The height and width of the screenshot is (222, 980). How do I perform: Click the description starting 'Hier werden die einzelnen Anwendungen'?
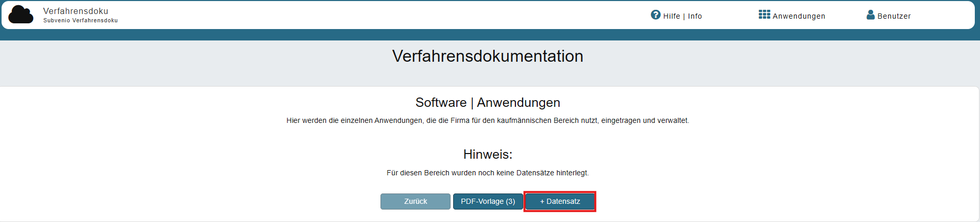tap(488, 120)
